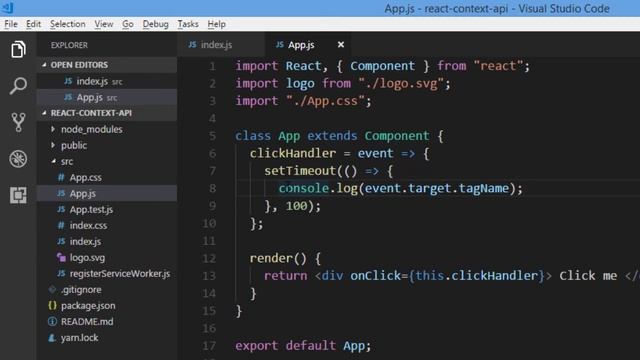Open package.json in file tree
Screen dimensions: 640x360
click(107, 305)
